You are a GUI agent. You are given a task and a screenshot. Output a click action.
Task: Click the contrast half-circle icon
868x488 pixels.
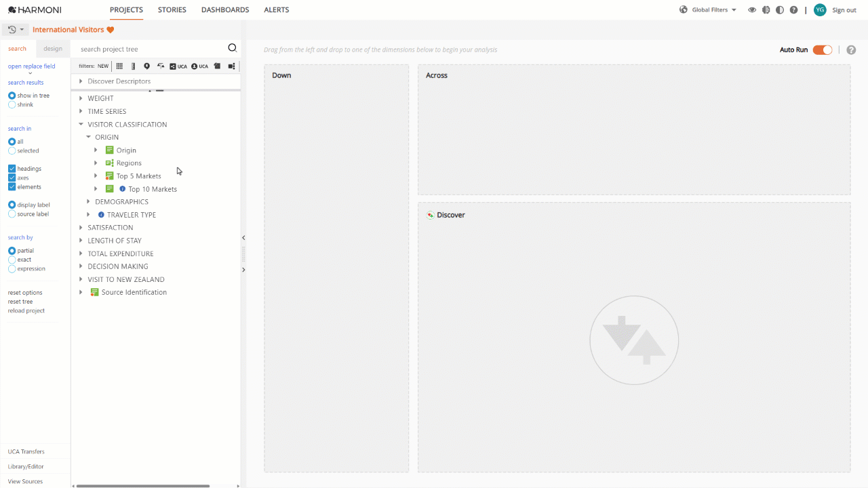[780, 10]
